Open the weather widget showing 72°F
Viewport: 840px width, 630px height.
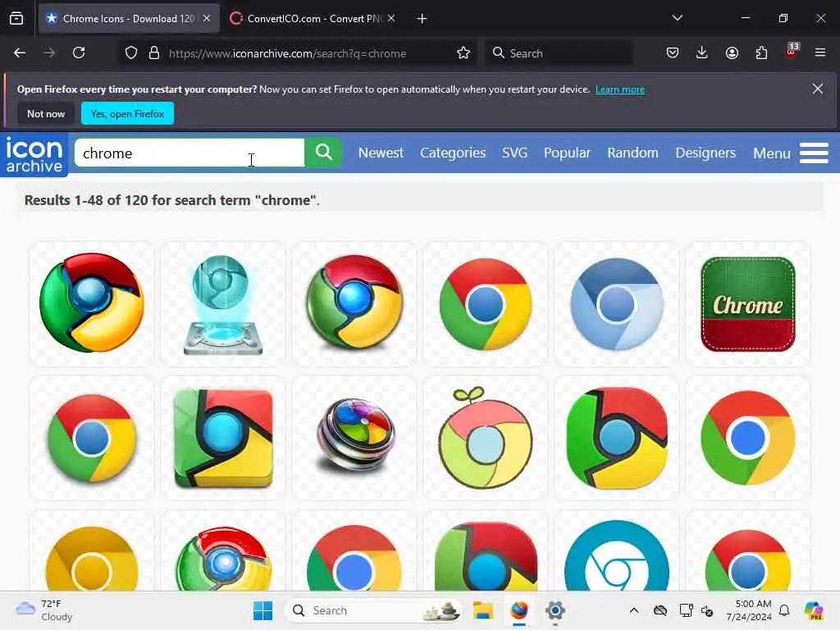44,610
